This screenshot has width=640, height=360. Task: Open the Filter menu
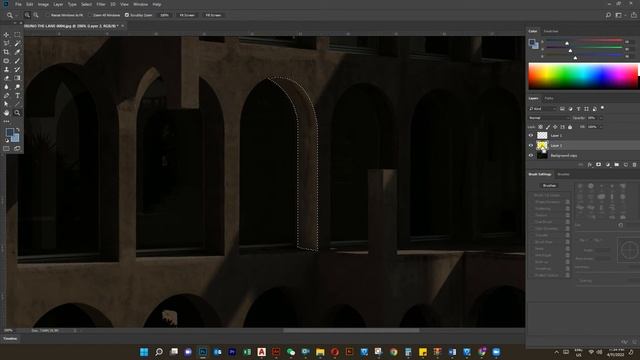(101, 4)
